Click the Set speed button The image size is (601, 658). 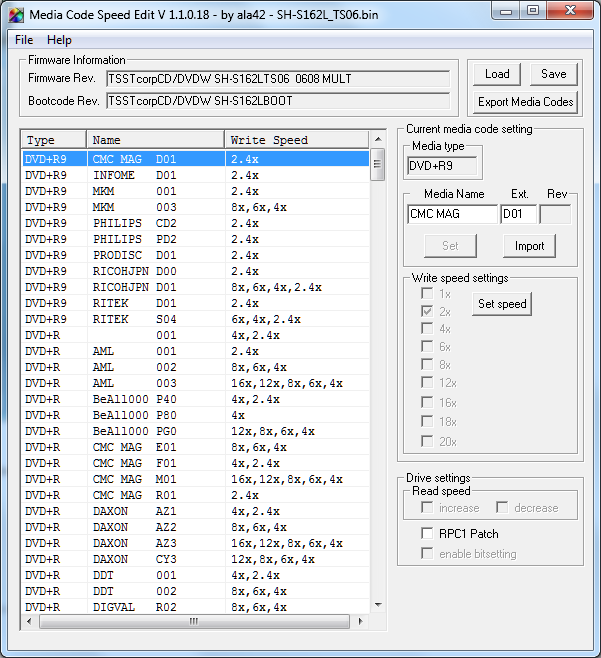502,304
